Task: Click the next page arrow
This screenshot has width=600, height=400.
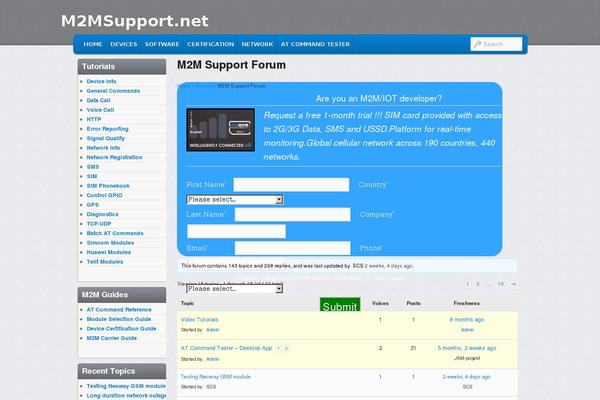Action: pyautogui.click(x=514, y=284)
